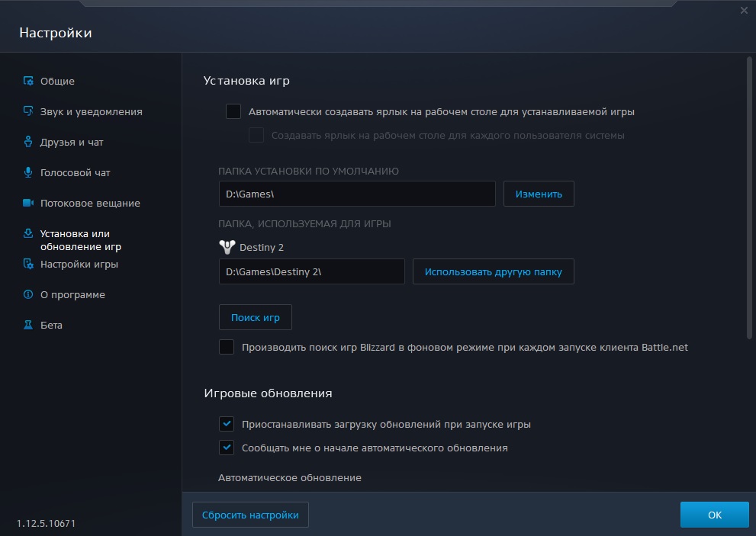Click the sound and notifications icon
Viewport: 756px width, 536px height.
pyautogui.click(x=28, y=111)
